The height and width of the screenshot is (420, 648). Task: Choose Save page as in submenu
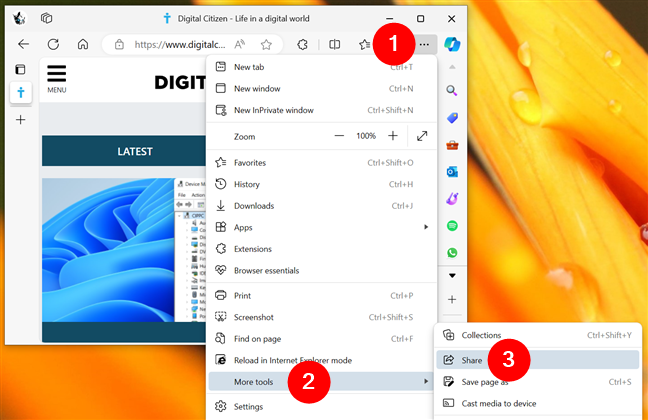click(538, 382)
